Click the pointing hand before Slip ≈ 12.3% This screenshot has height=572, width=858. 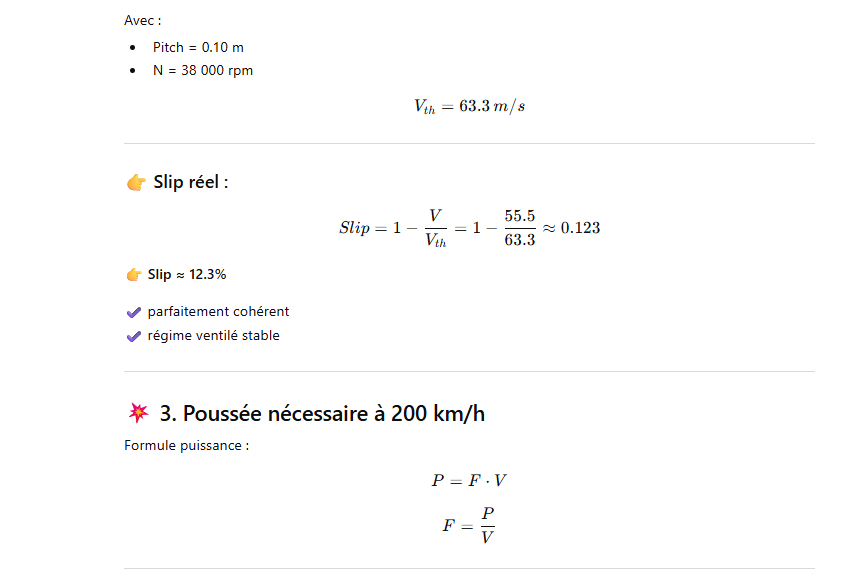pos(134,275)
